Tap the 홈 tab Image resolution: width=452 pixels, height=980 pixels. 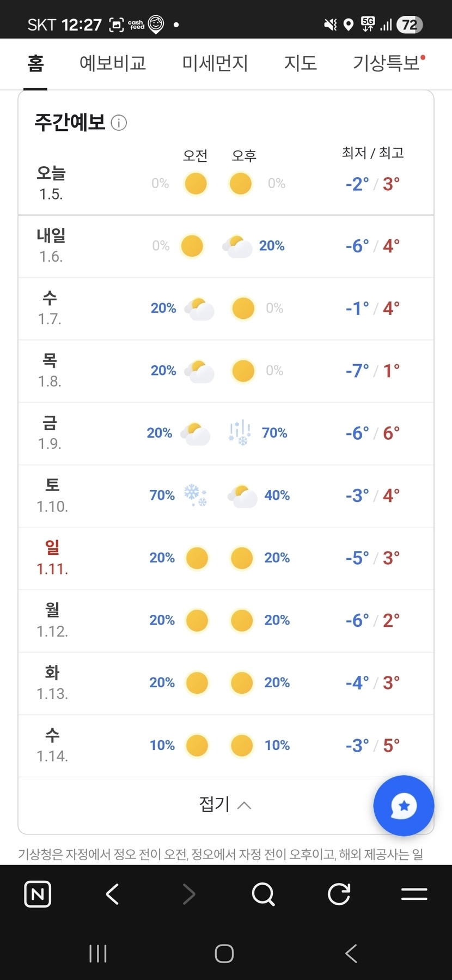[x=35, y=64]
